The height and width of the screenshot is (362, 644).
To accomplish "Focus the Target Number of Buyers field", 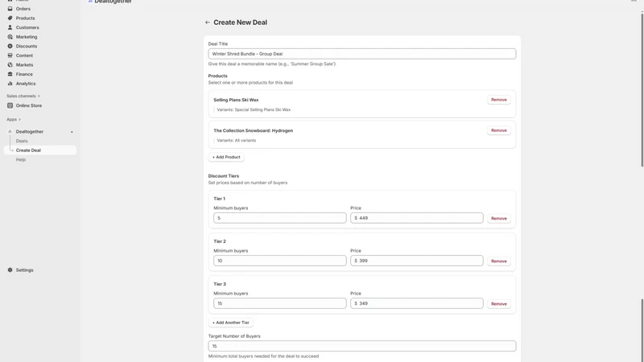I will tap(361, 346).
